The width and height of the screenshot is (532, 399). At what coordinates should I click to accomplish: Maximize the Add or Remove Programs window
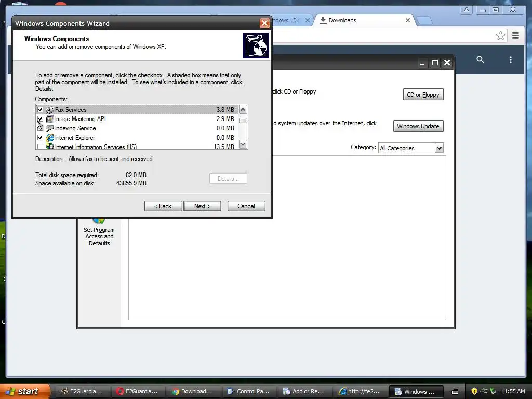(x=435, y=63)
